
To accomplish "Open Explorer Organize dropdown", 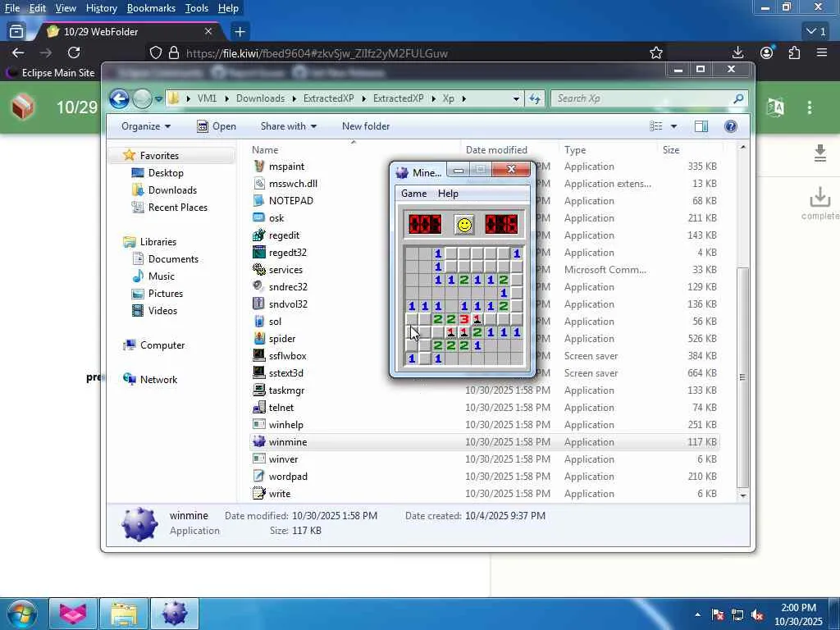I will point(146,126).
